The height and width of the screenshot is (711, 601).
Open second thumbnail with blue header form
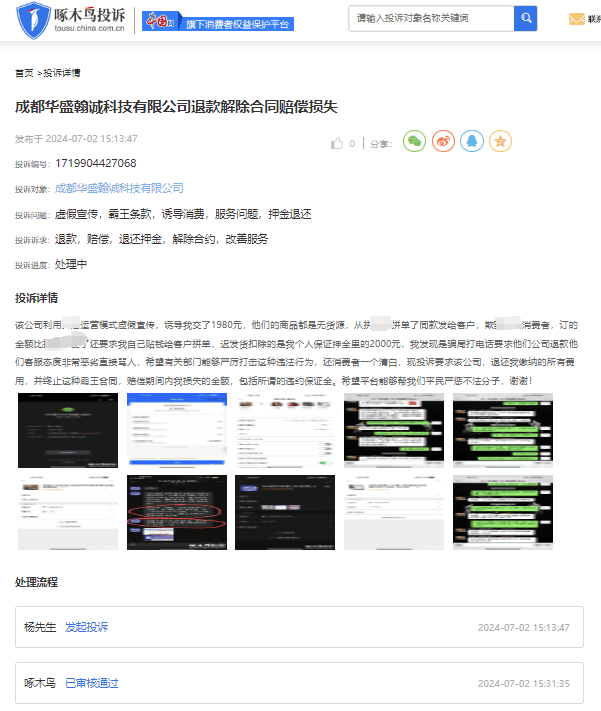177,430
